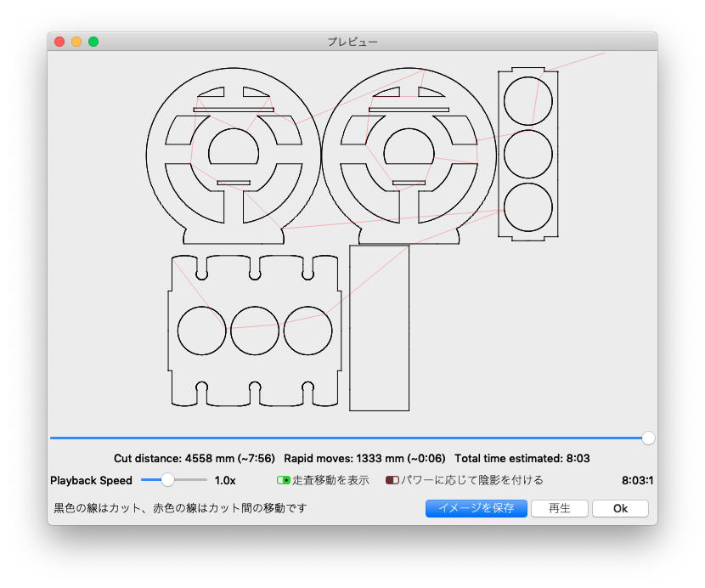Click the プレビュー window title

352,42
